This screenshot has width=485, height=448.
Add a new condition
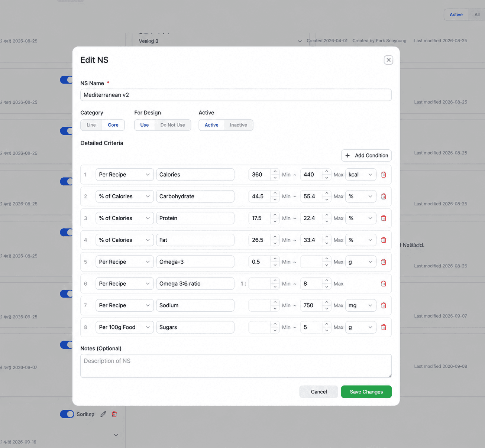coord(366,156)
